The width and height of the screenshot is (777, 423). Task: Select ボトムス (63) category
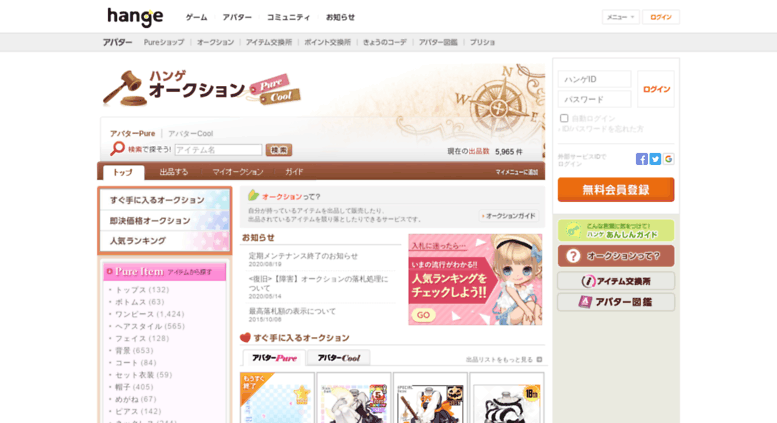point(139,302)
